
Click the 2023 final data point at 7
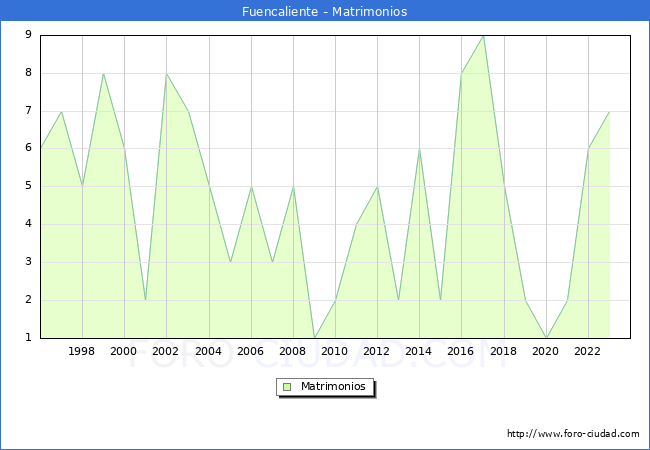click(609, 111)
